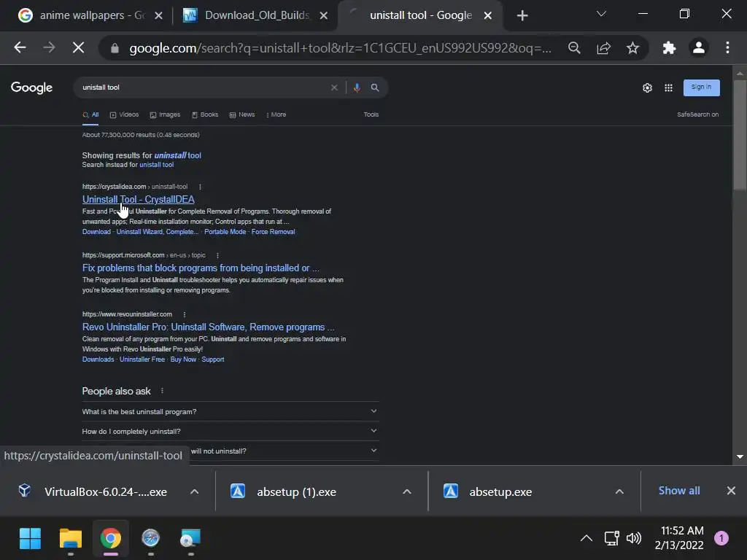This screenshot has height=560, width=747.
Task: Expand absetup (1).exe download options chevron
Action: [407, 491]
